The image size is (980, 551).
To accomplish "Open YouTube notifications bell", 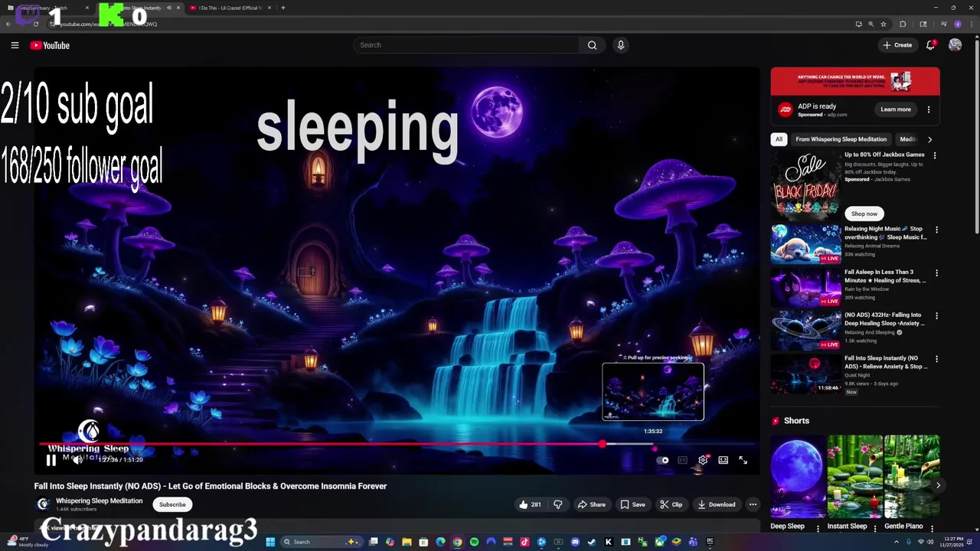I will [x=930, y=45].
